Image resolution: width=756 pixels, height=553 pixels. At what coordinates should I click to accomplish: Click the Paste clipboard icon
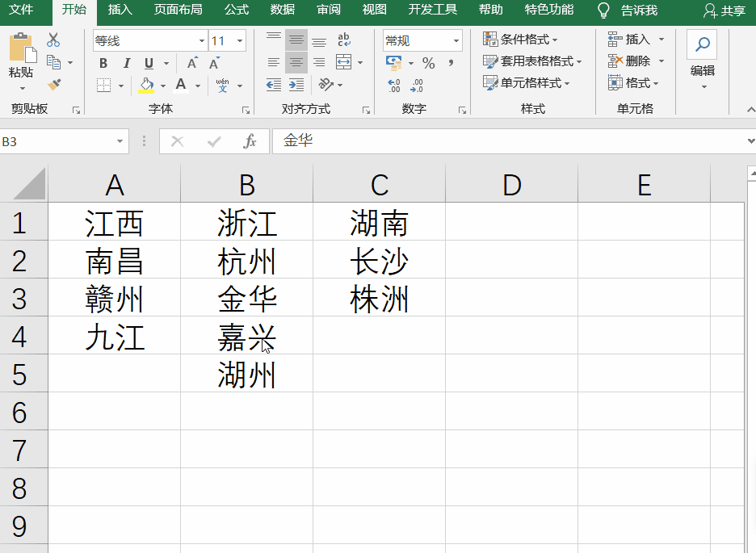[22, 48]
